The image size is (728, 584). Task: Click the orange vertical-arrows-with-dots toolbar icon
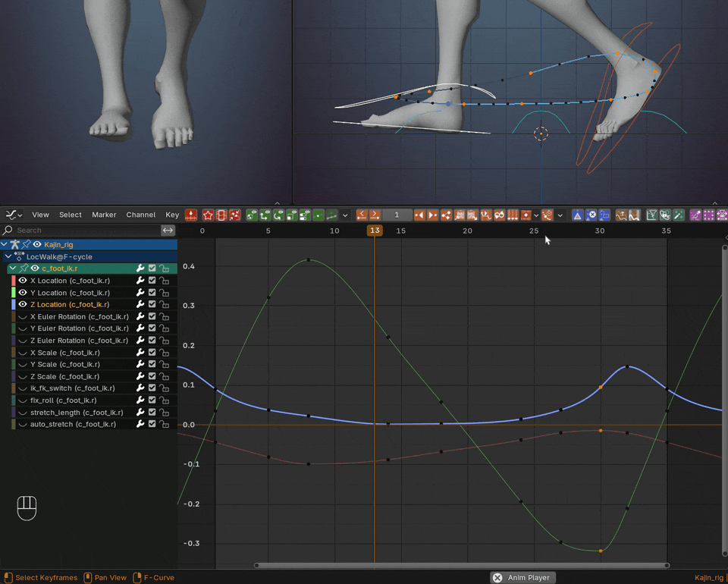pyautogui.click(x=513, y=215)
